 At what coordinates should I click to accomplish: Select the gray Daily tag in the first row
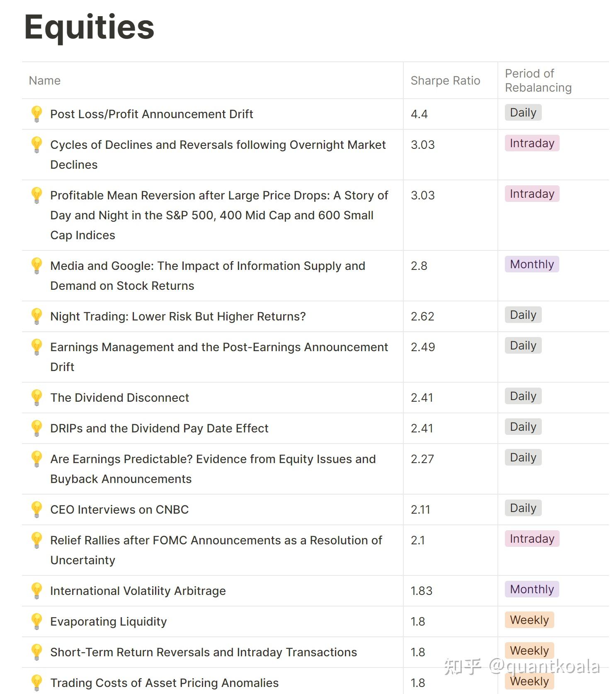coord(523,112)
